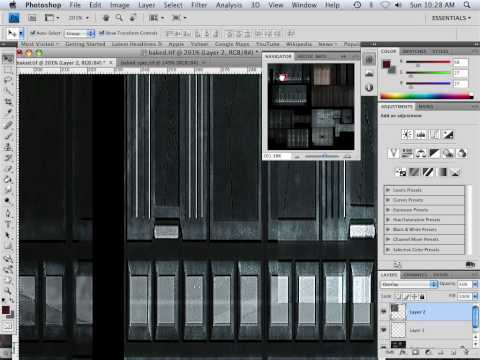Toggle Lock Transparent Pixels in Layers panel
Screen dimensions: 480x360
point(398,296)
